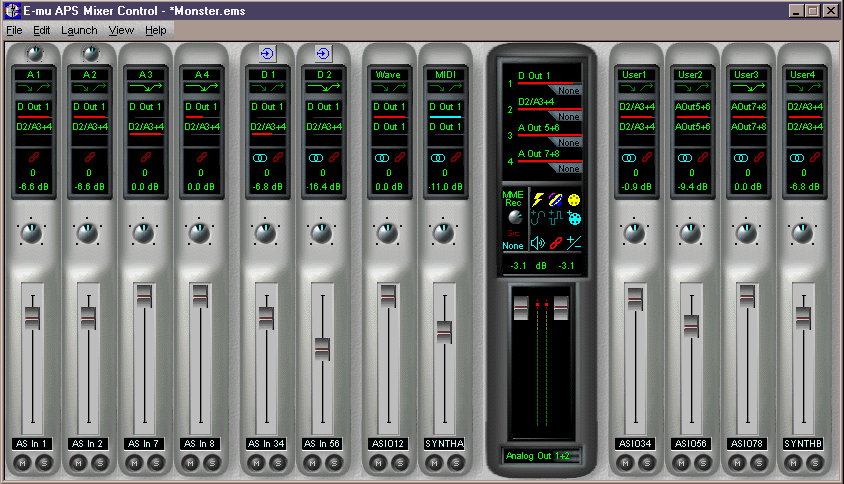This screenshot has width=844, height=484.
Task: Click the red link icon on MIDI strip
Action: pos(456,157)
